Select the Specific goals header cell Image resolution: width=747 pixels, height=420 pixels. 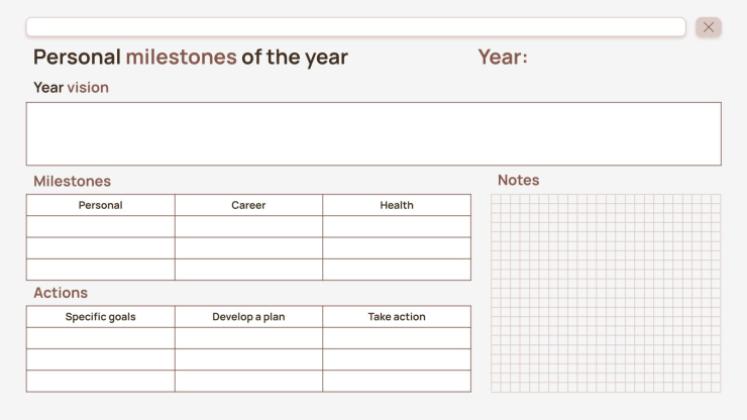[x=100, y=317]
